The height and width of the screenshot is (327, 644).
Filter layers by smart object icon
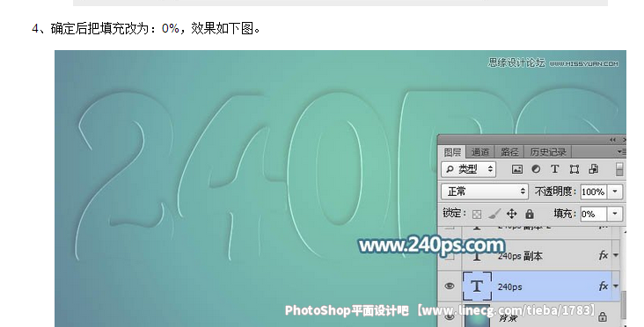point(594,169)
